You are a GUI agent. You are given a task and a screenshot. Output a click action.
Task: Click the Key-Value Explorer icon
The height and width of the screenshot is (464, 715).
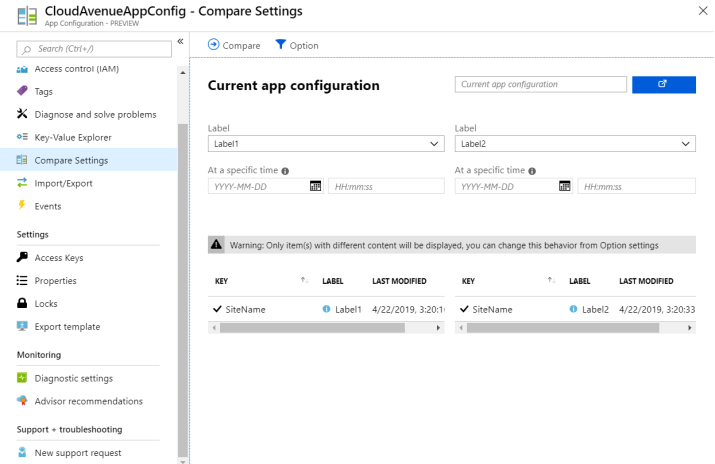tap(22, 136)
